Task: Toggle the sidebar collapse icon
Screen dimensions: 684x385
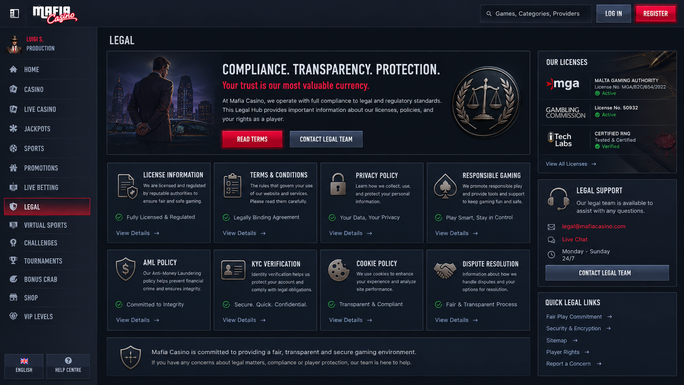Action: pos(14,14)
